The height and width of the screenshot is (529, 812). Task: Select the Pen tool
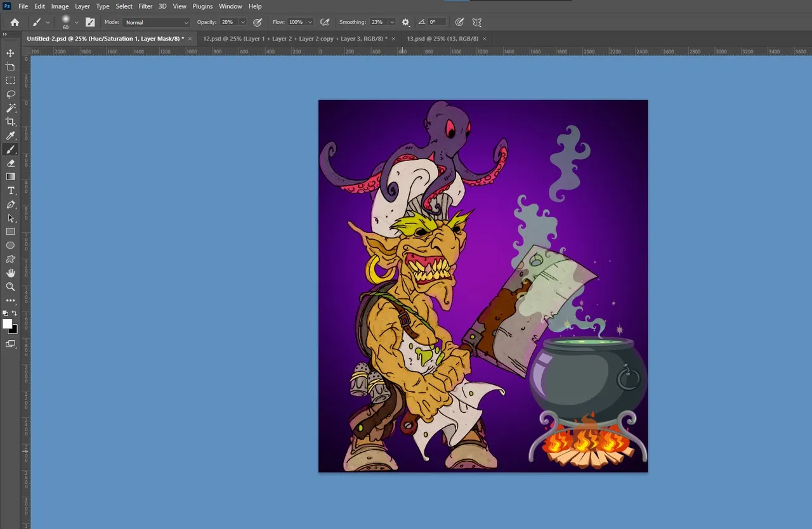(10, 205)
